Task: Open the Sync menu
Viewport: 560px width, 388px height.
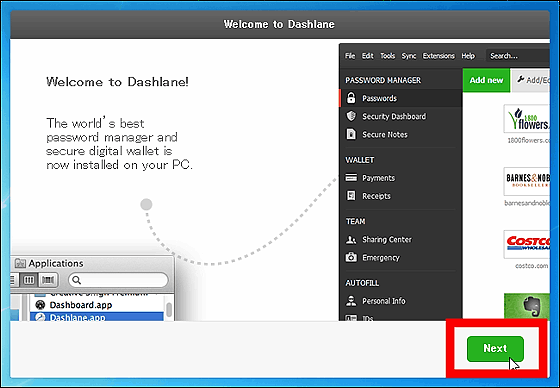Action: tap(409, 56)
